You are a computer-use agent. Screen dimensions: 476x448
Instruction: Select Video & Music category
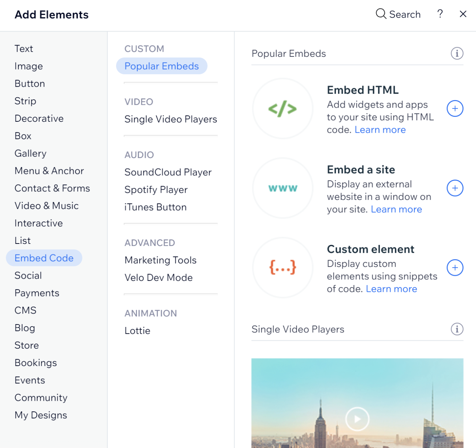point(46,206)
